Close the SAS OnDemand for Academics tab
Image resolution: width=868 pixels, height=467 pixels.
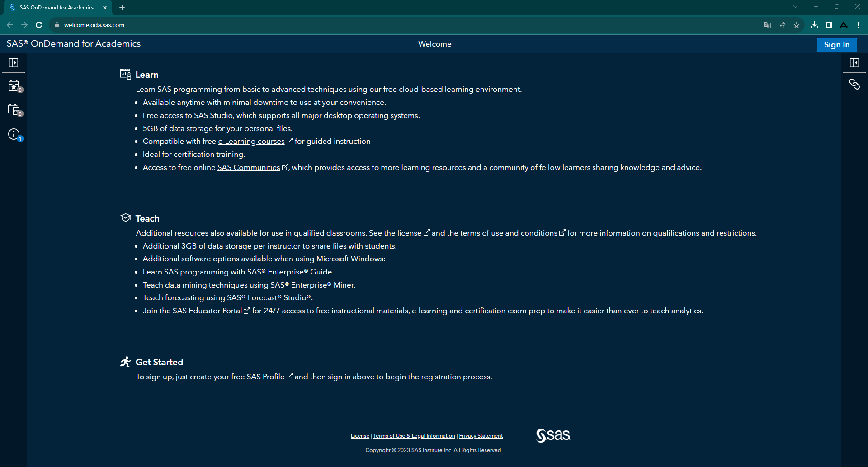coord(105,8)
